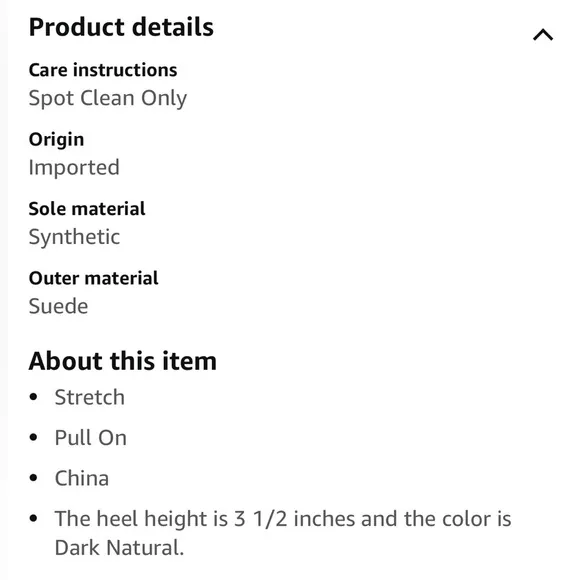Click the About this item heading
Viewport: 580px width, 580px height.
click(122, 361)
